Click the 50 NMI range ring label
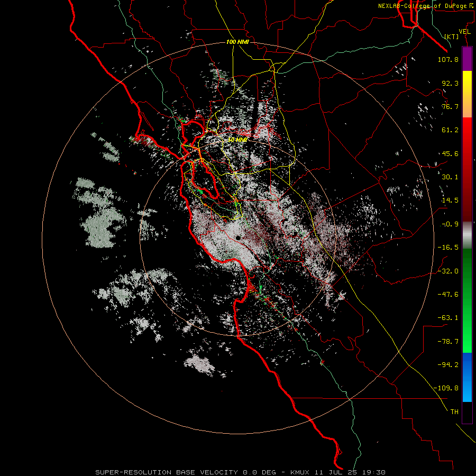Screen dimensions: 476x476 [237, 140]
